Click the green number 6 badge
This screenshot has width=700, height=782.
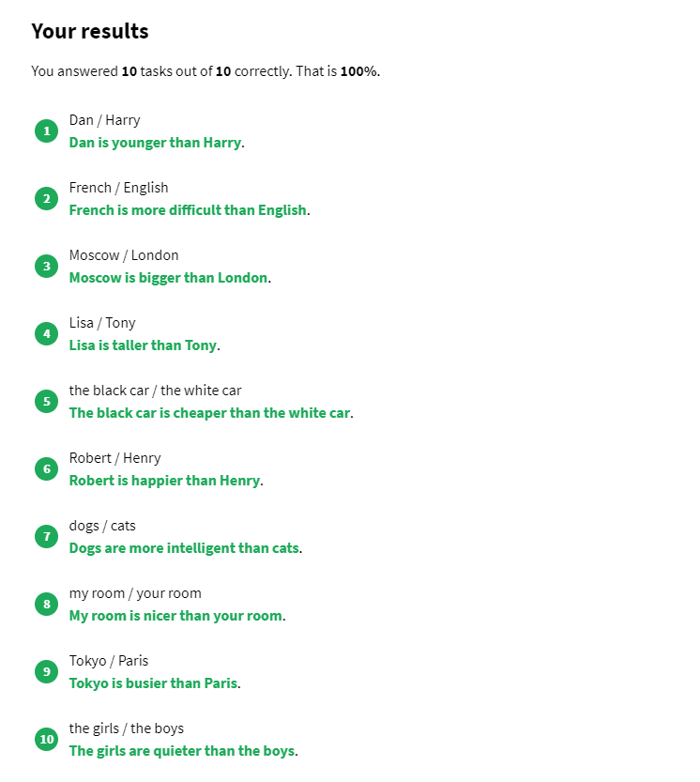point(47,469)
